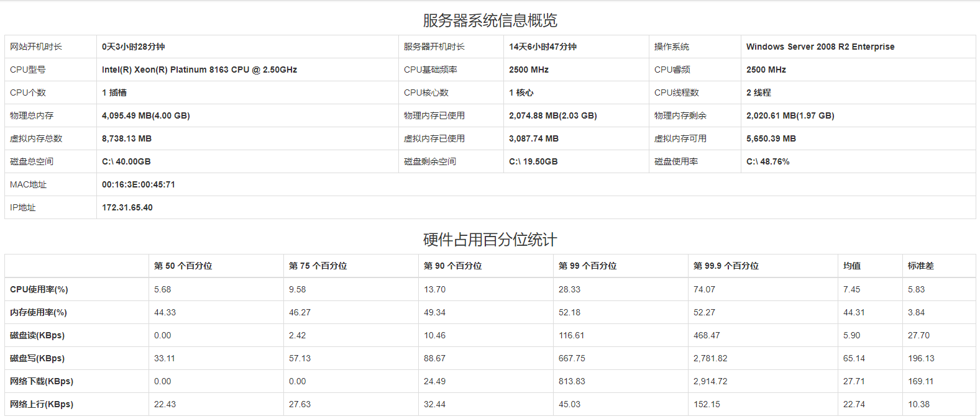Select the value 14天6小时47分钟
Image resolution: width=980 pixels, height=419 pixels.
pyautogui.click(x=543, y=47)
